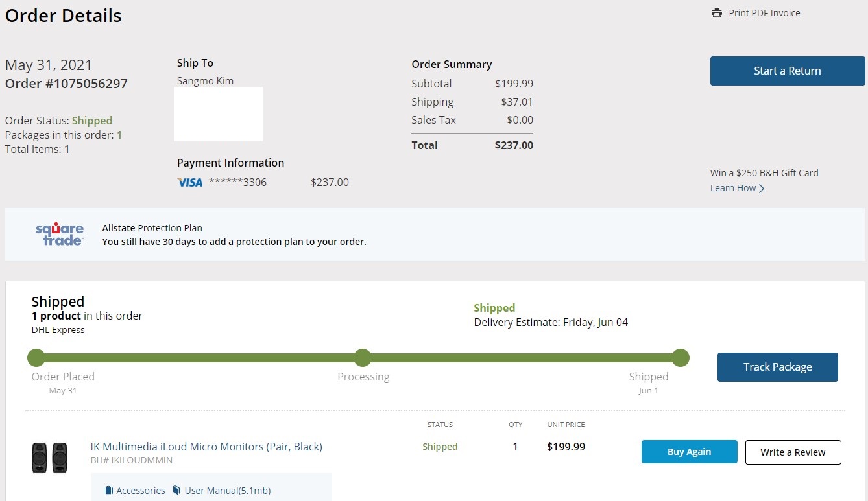This screenshot has width=868, height=501.
Task: Open the IK Multimedia iLoud Micro Monitors link
Action: point(206,447)
